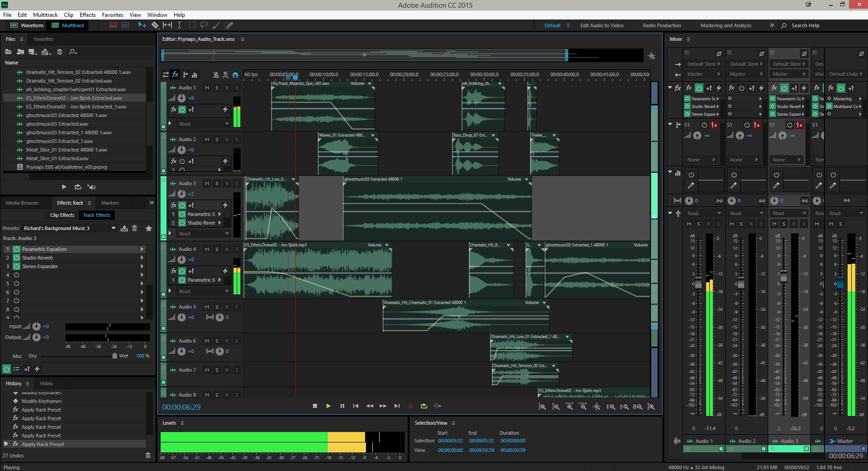
Task: Switch to Multitrack view
Action: click(68, 25)
